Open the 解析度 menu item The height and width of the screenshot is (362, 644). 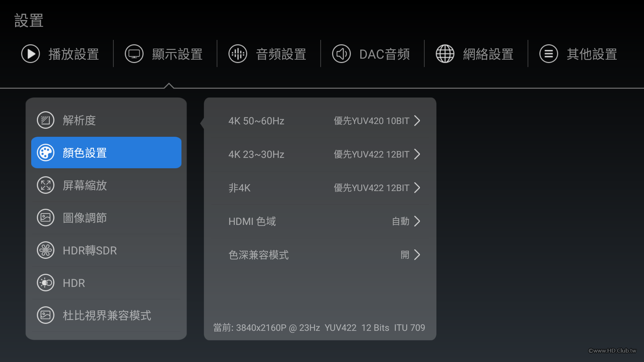79,120
